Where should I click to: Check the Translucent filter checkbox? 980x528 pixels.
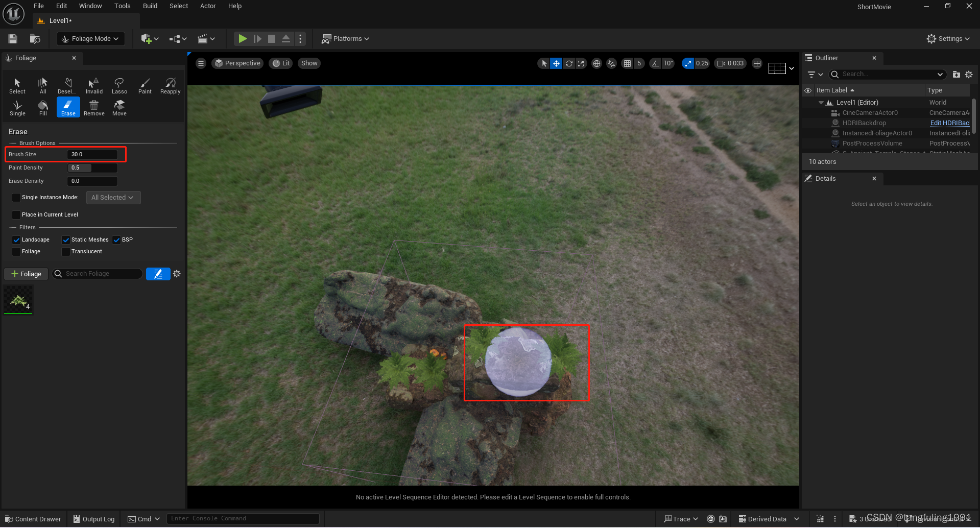[x=66, y=252]
